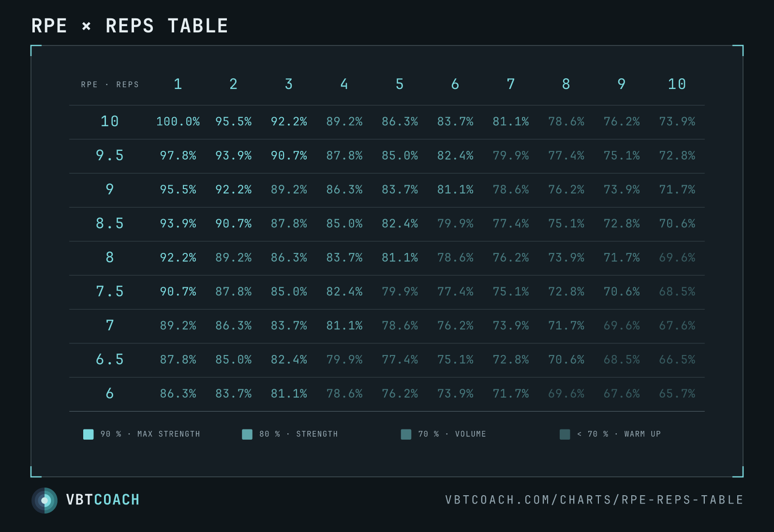This screenshot has height=532, width=774.
Task: Click 71.7% in the RPE 9 row
Action: 677,189
